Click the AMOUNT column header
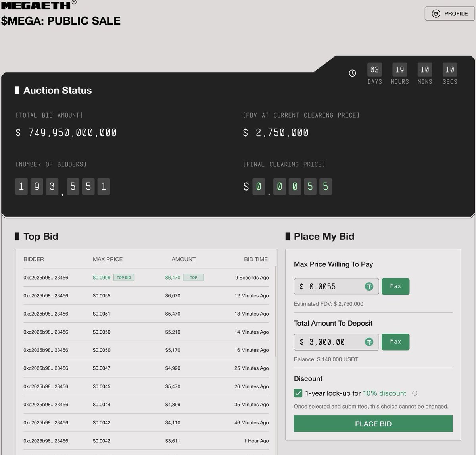The image size is (476, 455). point(183,259)
